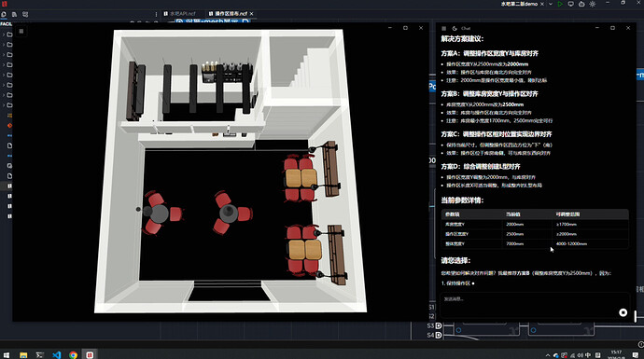Click the 方案D heading in the Chat
Screen dimensions: 644x359
click(x=481, y=167)
